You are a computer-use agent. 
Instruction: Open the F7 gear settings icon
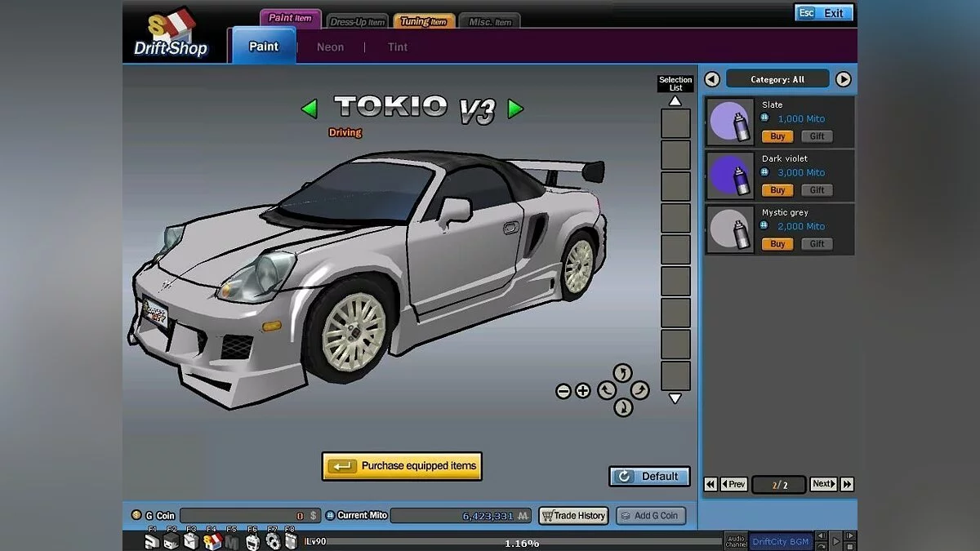click(274, 541)
